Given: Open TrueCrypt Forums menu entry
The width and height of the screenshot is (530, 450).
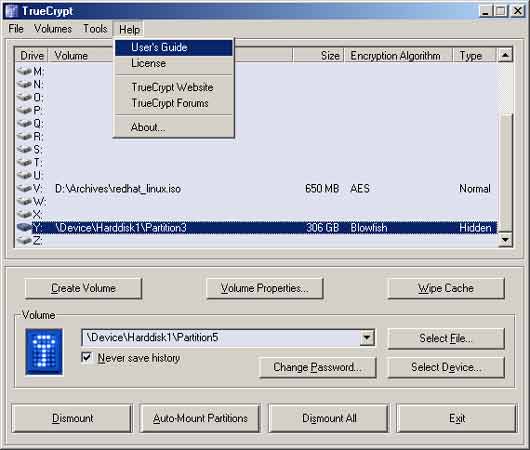Looking at the screenshot, I should click(174, 103).
